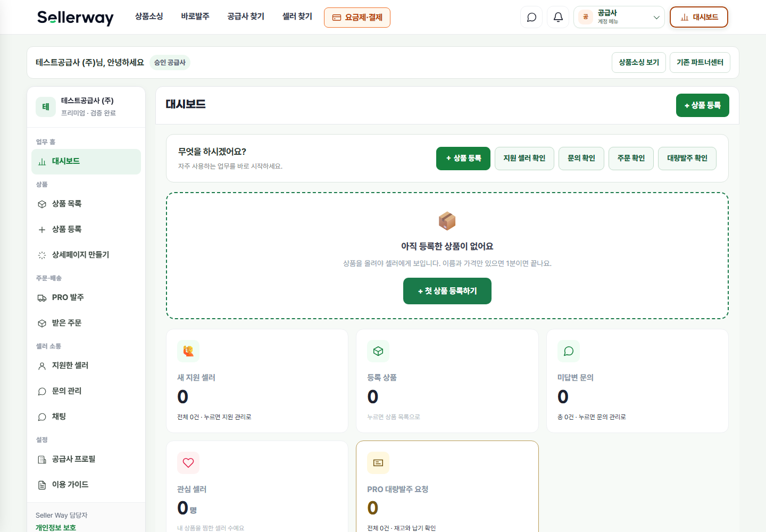Viewport: 766px width, 532px height.
Task: Open 셀러 찾기 in top navigation
Action: tap(297, 16)
